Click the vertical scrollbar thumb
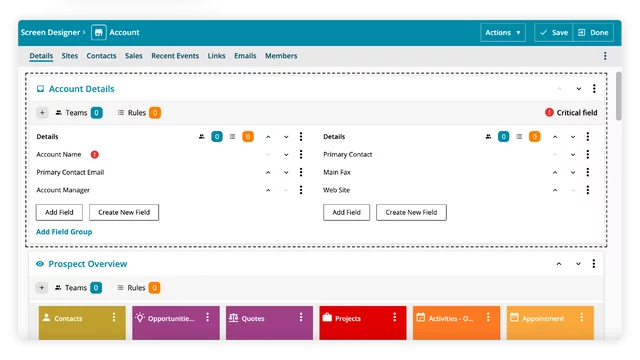The width and height of the screenshot is (640, 360). (619, 96)
